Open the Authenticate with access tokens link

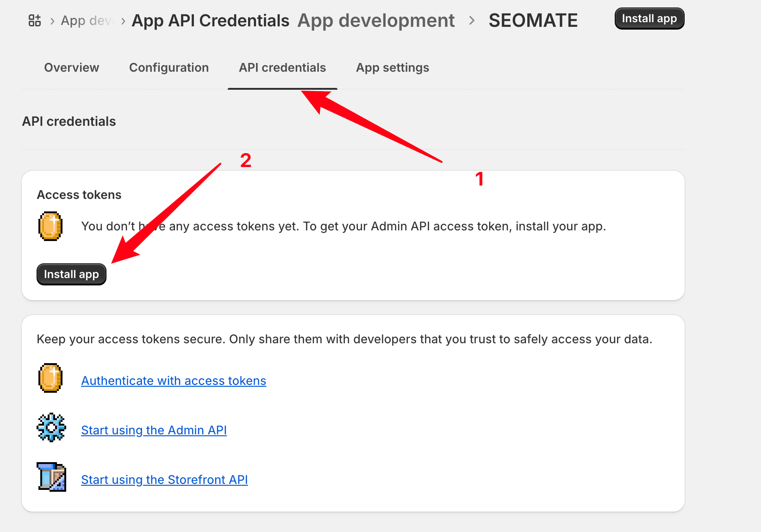click(174, 380)
